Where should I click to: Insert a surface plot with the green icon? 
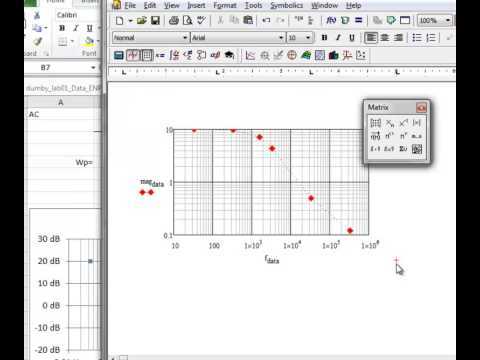306,55
